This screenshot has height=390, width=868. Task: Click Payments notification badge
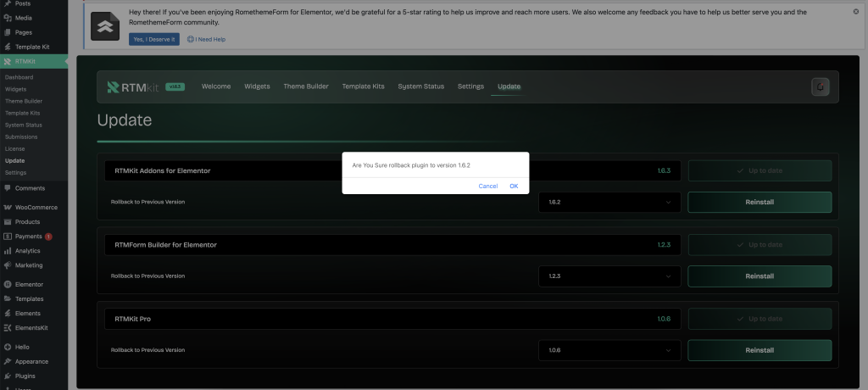pos(48,237)
